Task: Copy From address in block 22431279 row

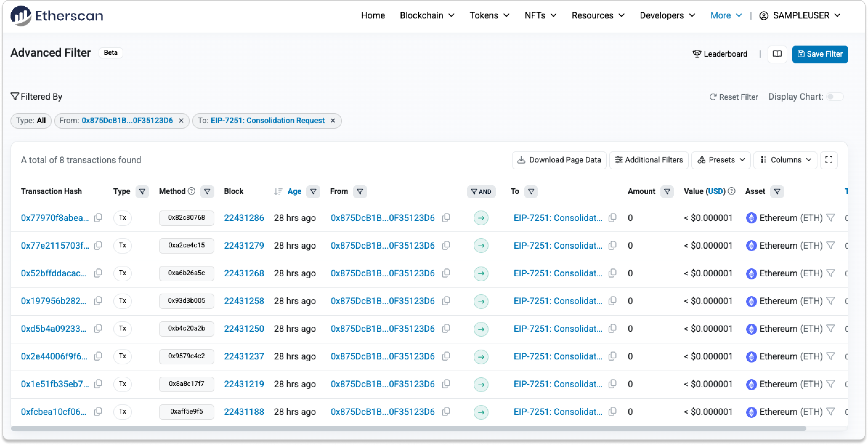Action: [x=446, y=246]
